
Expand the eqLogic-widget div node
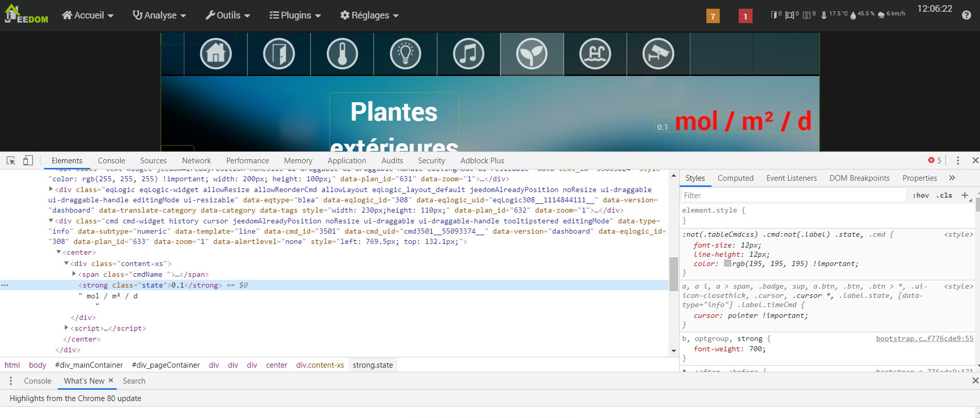pyautogui.click(x=50, y=189)
